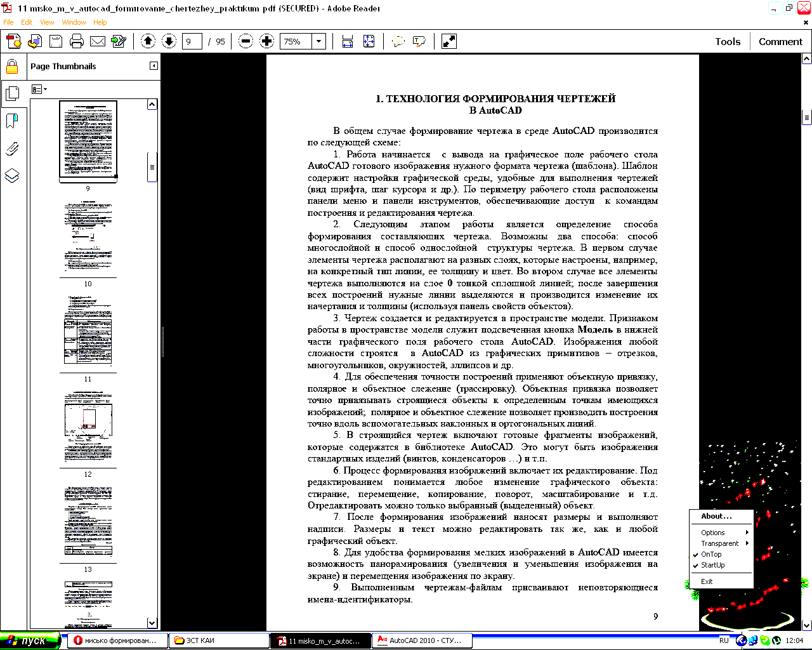Click the Fit One Full Page icon

coord(369,41)
